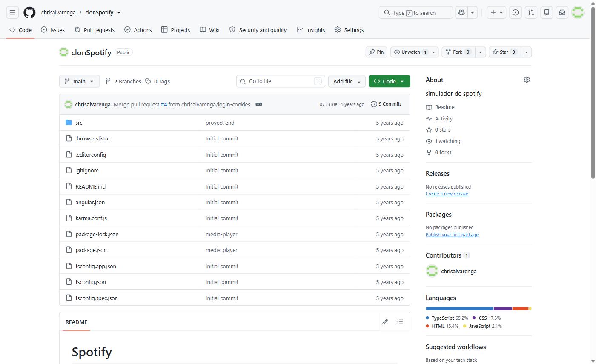Open the README outline icon
596x364 pixels.
coord(400,322)
